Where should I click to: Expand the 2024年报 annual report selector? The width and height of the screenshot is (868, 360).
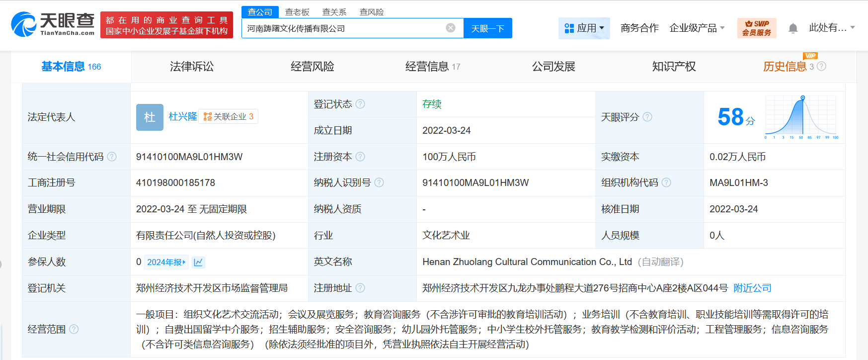point(166,262)
